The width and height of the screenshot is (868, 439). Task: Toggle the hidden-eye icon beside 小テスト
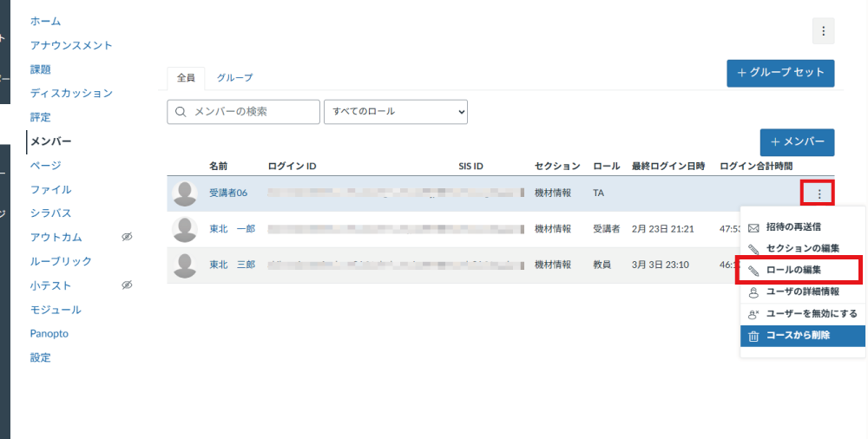click(x=127, y=285)
